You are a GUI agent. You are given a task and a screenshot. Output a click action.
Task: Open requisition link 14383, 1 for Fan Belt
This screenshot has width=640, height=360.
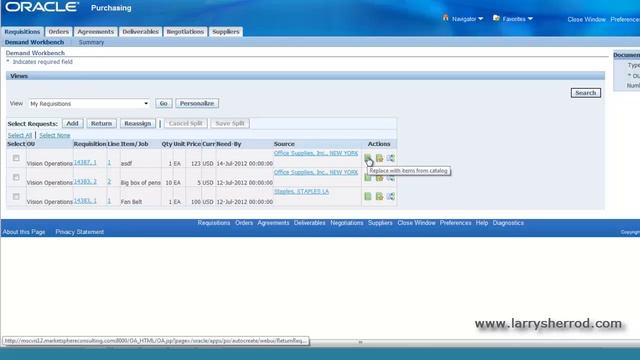tap(85, 201)
